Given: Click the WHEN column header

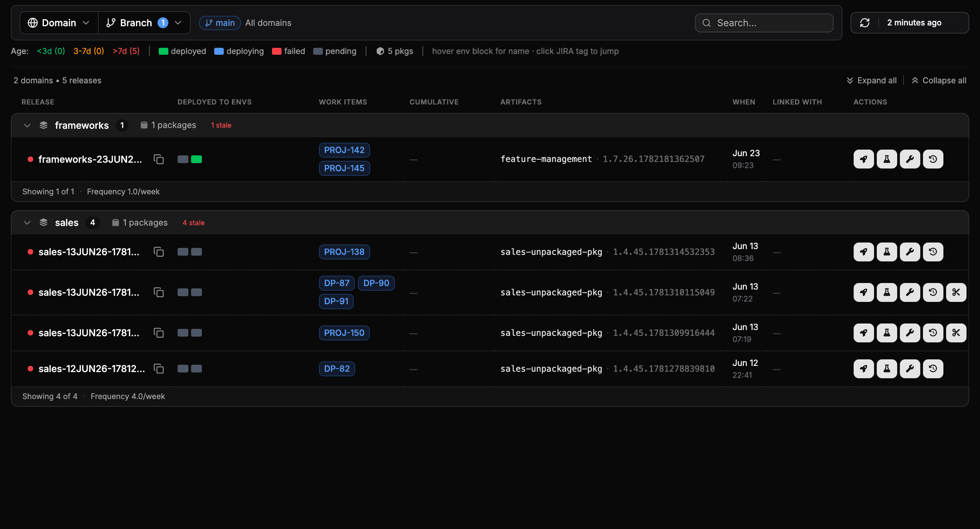Looking at the screenshot, I should click(x=744, y=102).
